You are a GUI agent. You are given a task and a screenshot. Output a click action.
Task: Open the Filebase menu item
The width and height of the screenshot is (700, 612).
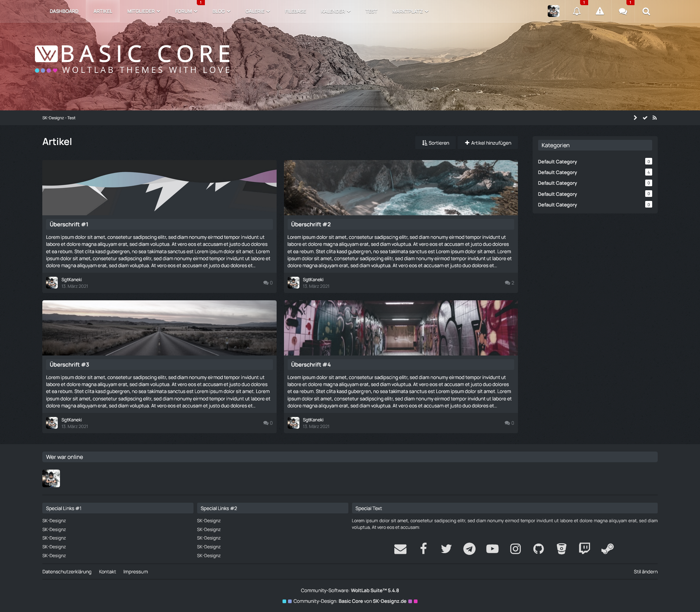click(x=295, y=11)
